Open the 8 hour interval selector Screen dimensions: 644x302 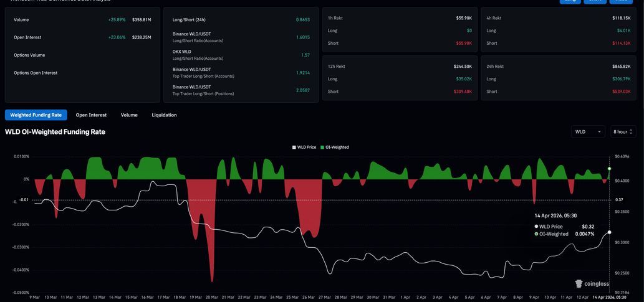pyautogui.click(x=622, y=132)
